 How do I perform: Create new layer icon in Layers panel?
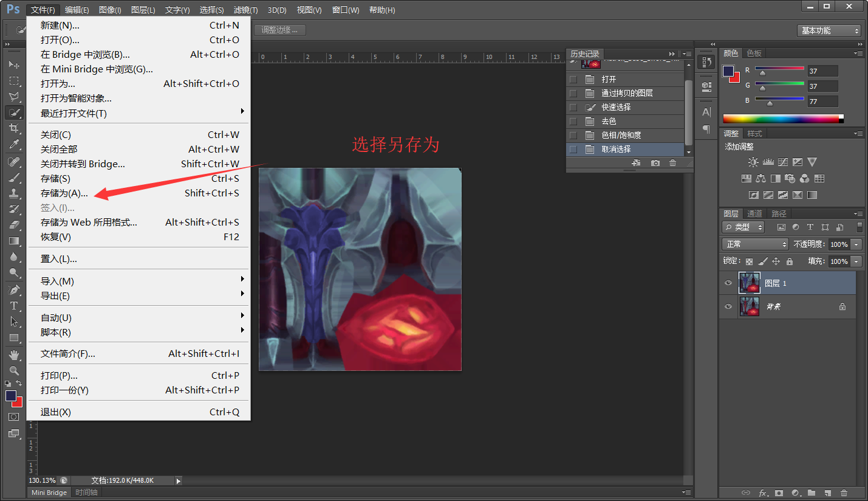827,492
